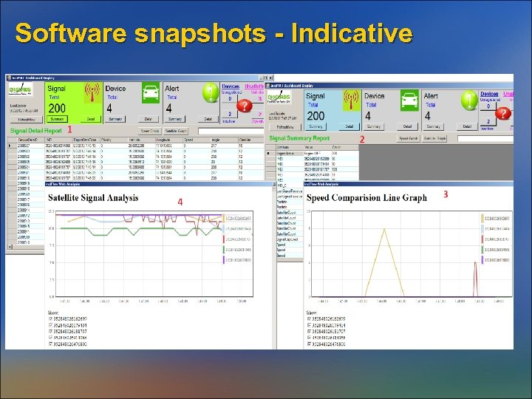
Task: Click Device Summary button in Signal Detail Report window
Action: (115, 119)
